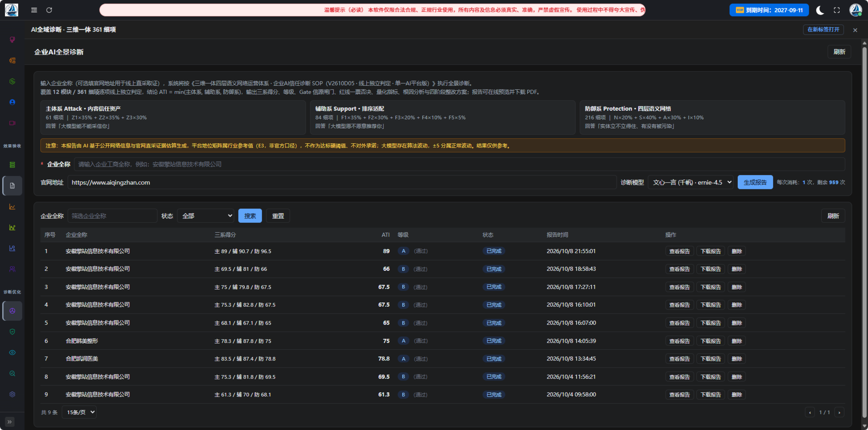Open the gear settings icon in the sidebar
Viewport: 868px width, 430px height.
pos(13,394)
